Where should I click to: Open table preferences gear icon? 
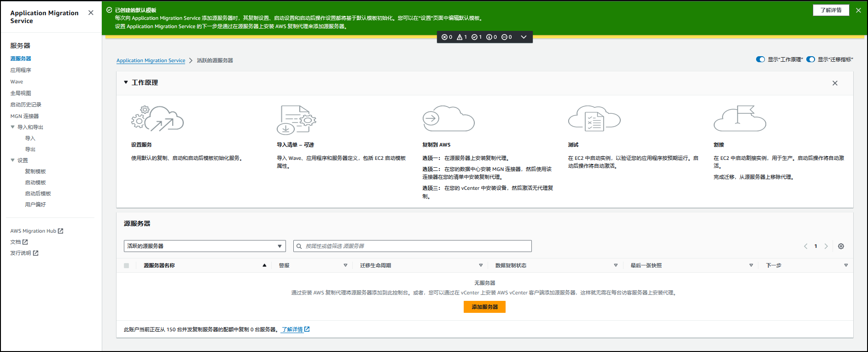point(841,246)
